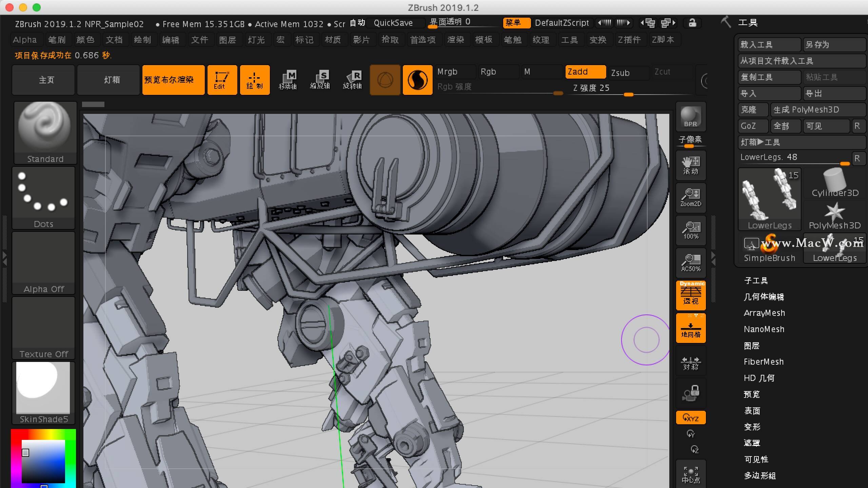The height and width of the screenshot is (488, 868).
Task: Enable Mrgb paint mode
Action: click(x=455, y=72)
